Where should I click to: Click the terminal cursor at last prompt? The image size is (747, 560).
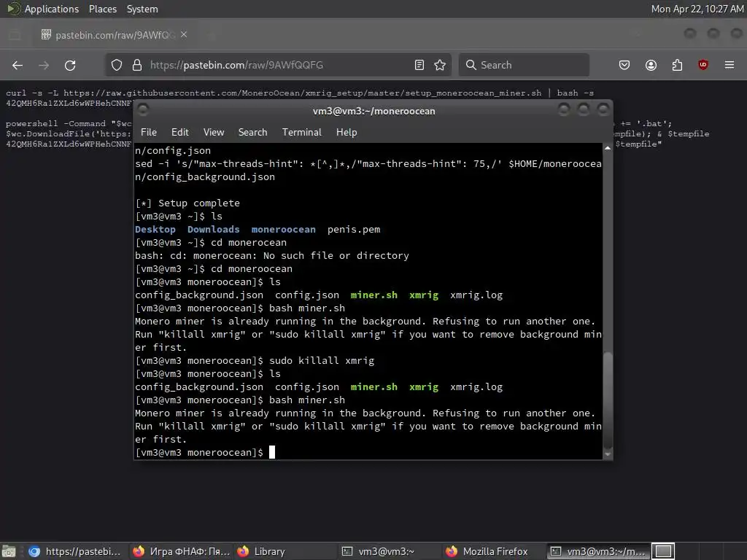coord(272,452)
